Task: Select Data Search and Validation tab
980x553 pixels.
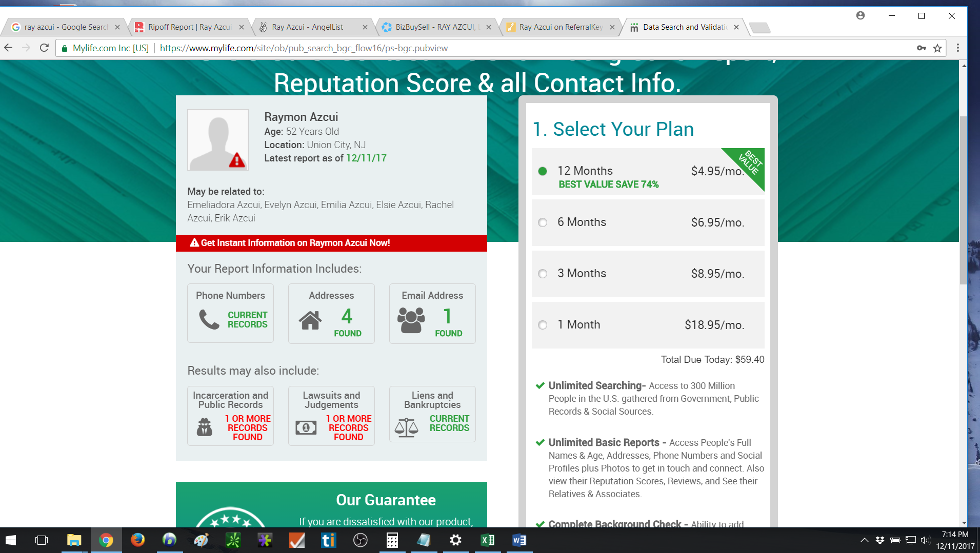Action: pyautogui.click(x=684, y=27)
